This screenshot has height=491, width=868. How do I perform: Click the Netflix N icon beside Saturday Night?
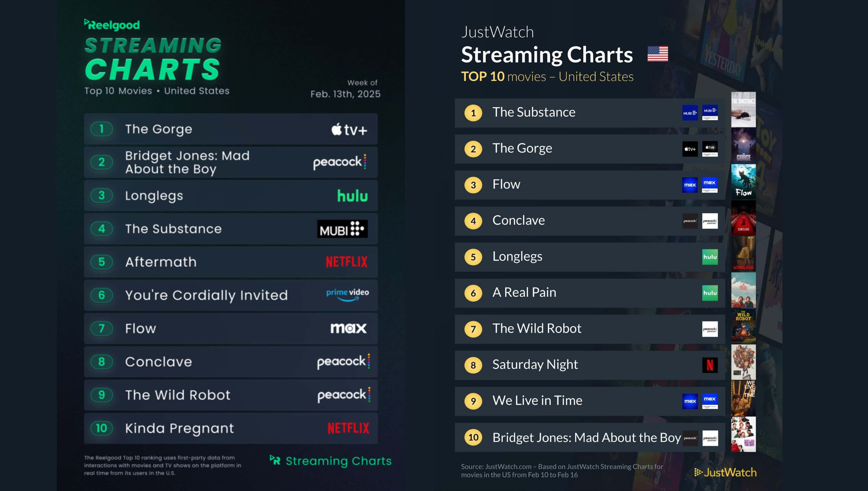710,365
